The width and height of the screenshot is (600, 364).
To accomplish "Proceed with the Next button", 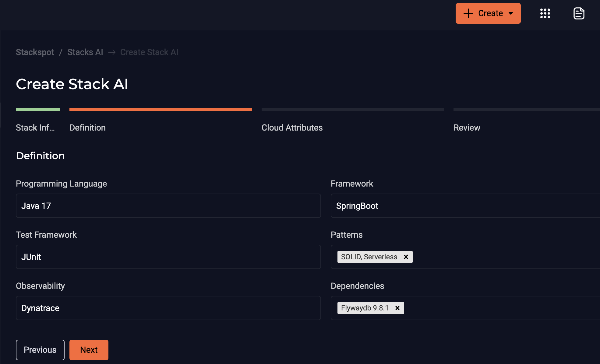I will coord(89,350).
